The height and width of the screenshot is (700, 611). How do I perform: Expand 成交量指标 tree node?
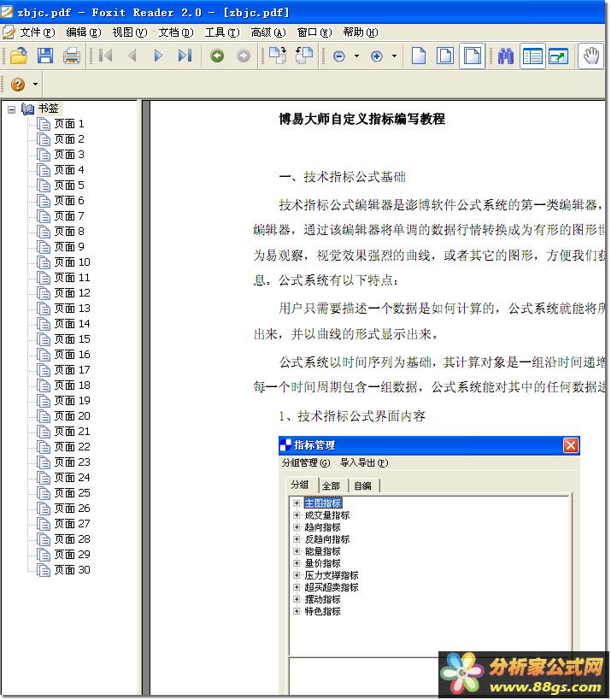click(x=297, y=515)
